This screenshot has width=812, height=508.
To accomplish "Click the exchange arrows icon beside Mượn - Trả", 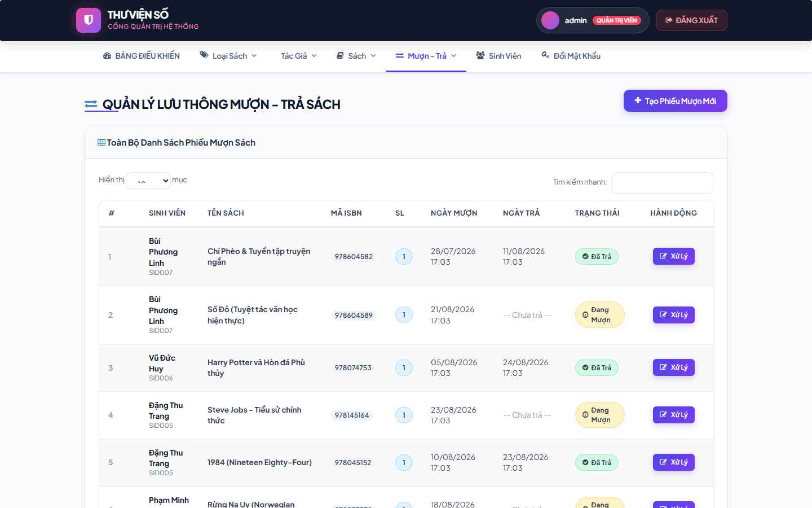I will tap(400, 56).
